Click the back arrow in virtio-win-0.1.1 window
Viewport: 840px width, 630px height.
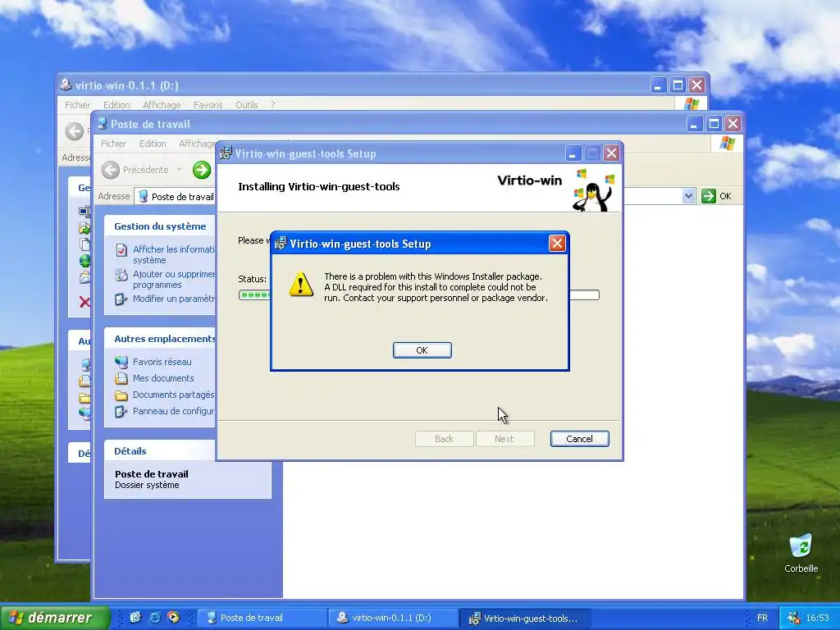click(x=75, y=131)
